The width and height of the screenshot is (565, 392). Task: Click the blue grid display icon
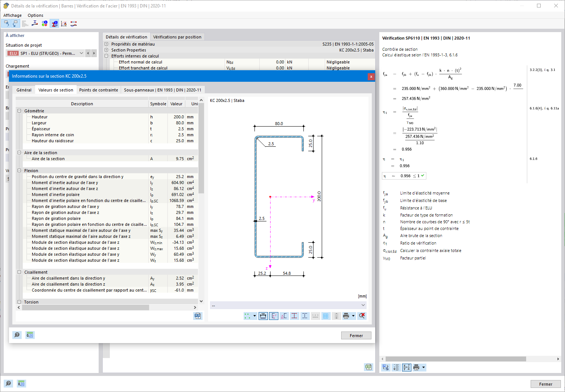pos(326,316)
